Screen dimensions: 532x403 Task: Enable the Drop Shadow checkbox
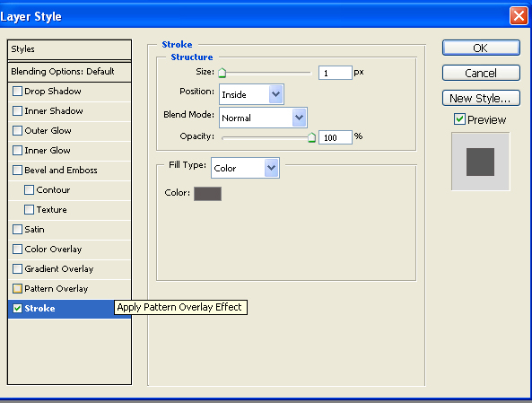pos(17,92)
